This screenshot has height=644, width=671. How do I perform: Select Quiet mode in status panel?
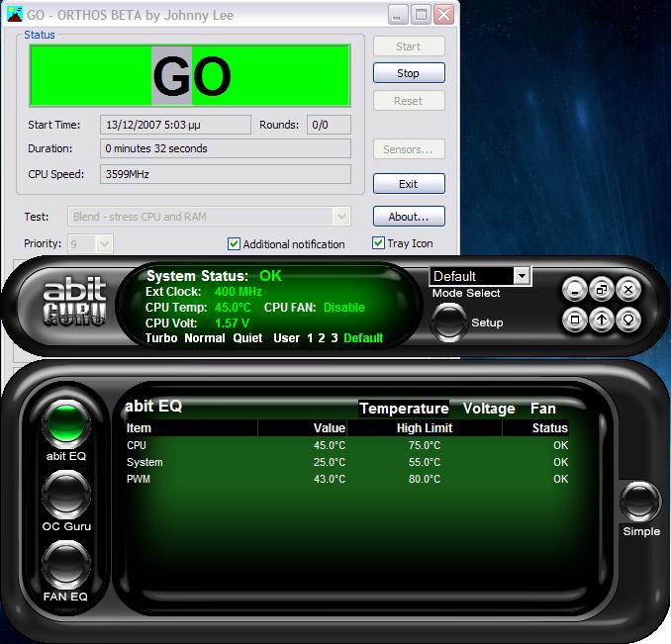(247, 337)
